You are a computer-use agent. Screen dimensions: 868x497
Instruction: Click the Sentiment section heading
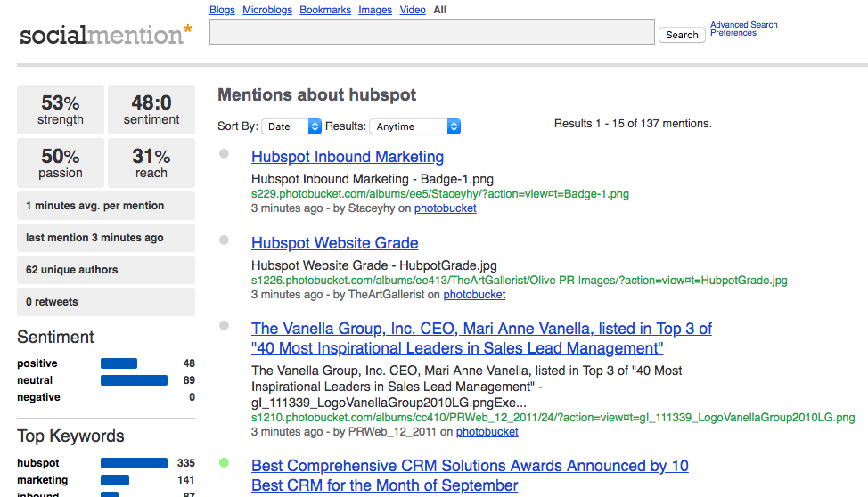click(55, 337)
